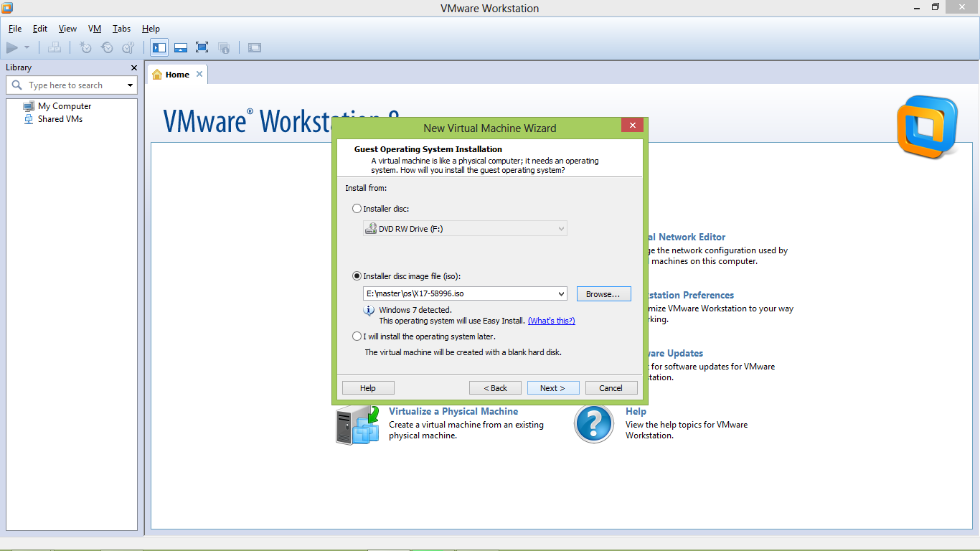This screenshot has height=551, width=980.
Task: Click the info icon beside Windows 7 detected
Action: coord(369,311)
